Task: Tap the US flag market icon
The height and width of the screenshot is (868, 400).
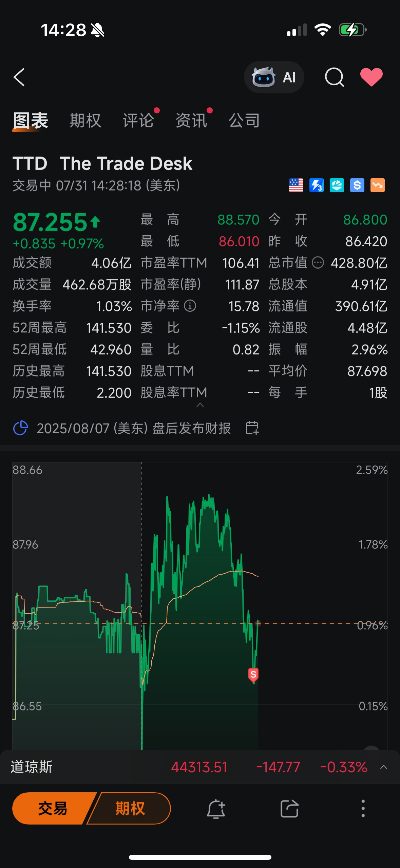Action: pyautogui.click(x=296, y=185)
